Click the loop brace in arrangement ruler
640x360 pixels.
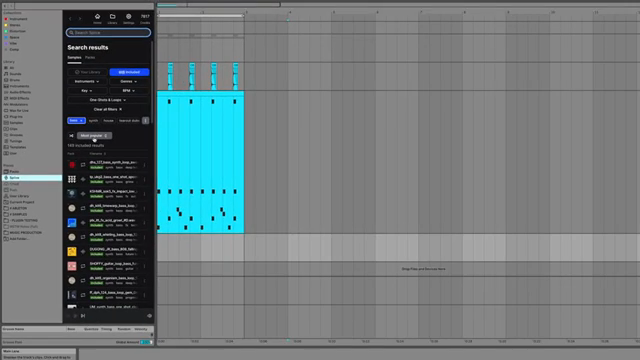pos(201,16)
